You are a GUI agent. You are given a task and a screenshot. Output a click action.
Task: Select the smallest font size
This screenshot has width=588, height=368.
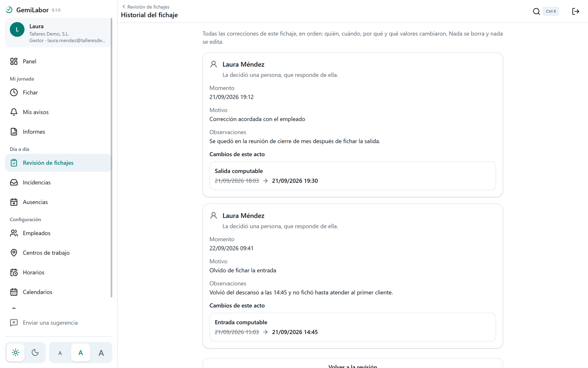(x=60, y=353)
